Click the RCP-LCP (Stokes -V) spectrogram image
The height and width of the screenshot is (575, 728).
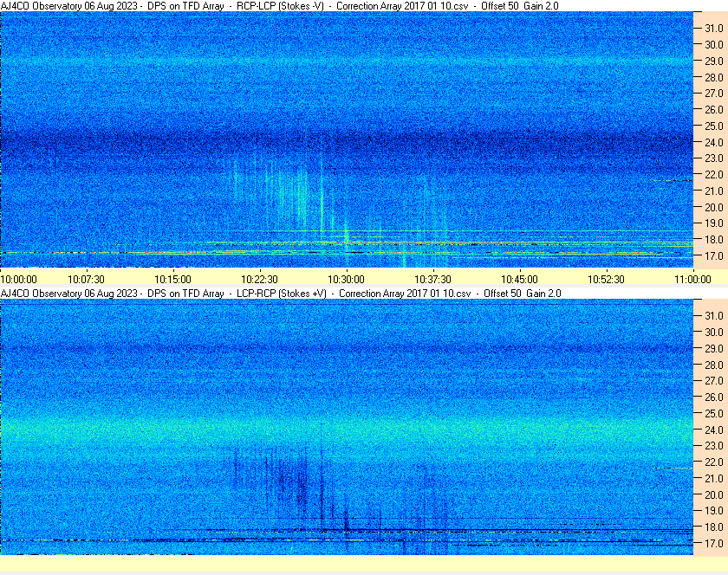[x=347, y=139]
